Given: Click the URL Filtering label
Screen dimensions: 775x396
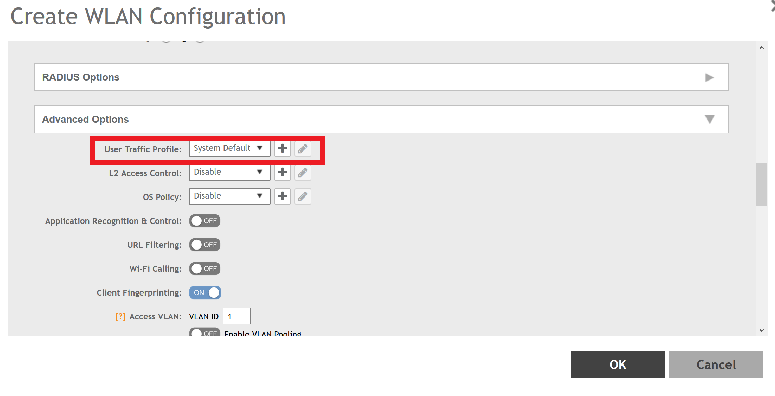Looking at the screenshot, I should [154, 245].
